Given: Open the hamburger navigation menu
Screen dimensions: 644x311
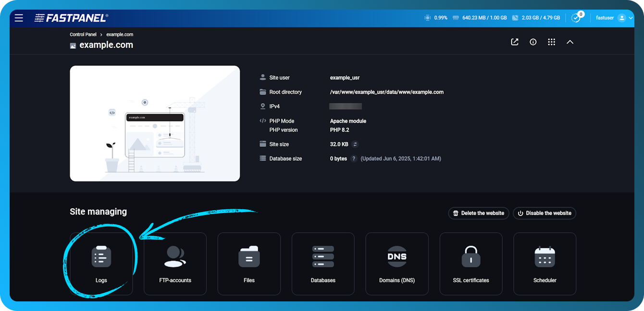Looking at the screenshot, I should click(19, 18).
